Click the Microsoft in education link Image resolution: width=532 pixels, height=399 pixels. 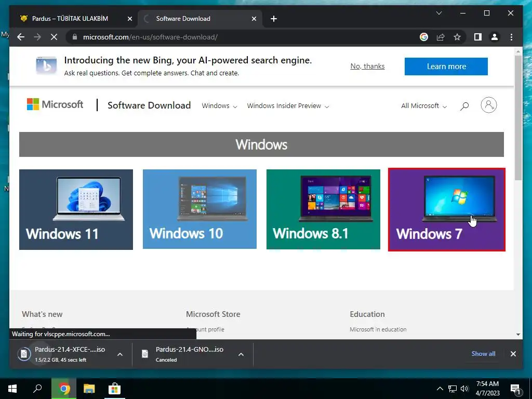(378, 329)
